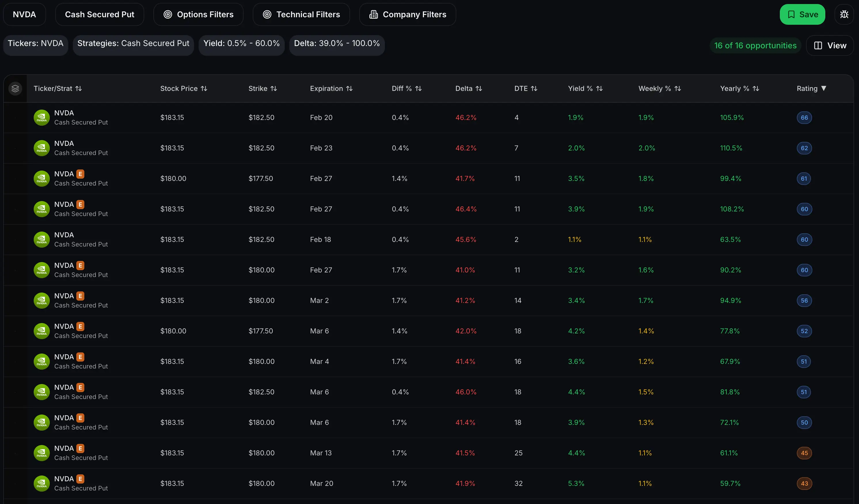Image resolution: width=859 pixels, height=504 pixels.
Task: Toggle Rating column descending sort arrow
Action: tap(824, 88)
